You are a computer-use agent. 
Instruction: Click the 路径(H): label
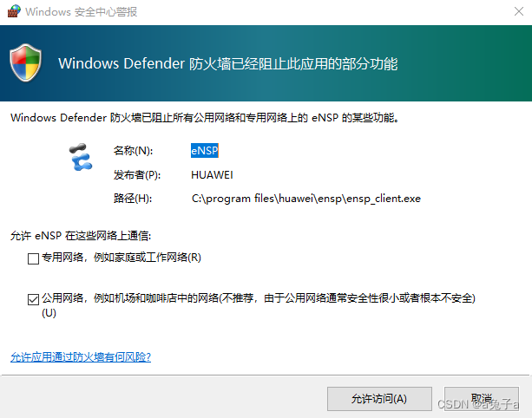[133, 199]
